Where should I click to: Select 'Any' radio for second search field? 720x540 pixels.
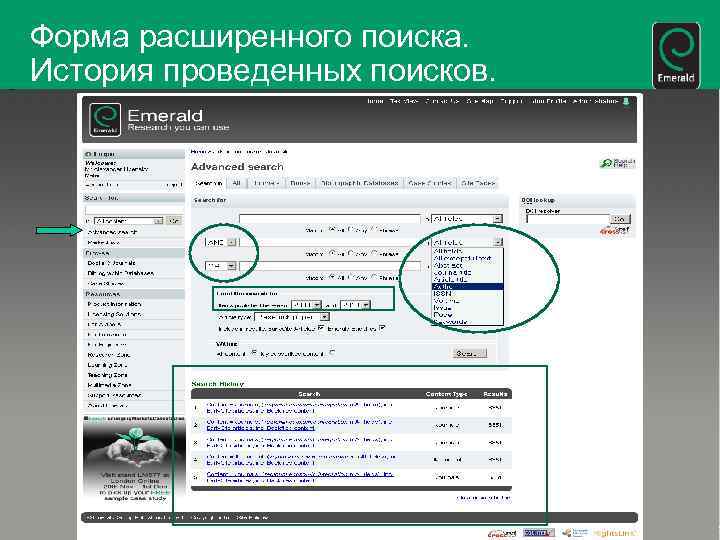pos(351,253)
